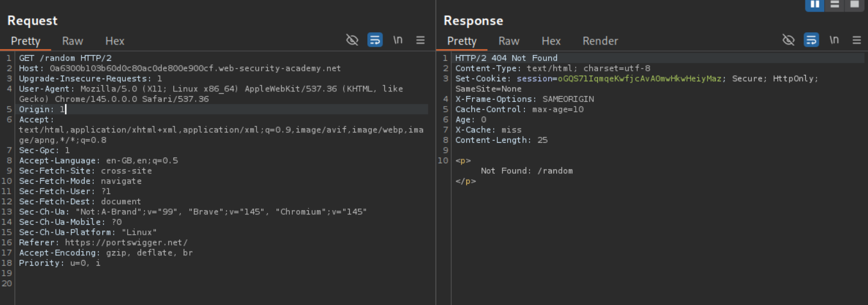Open the Response Hex tab
The width and height of the screenshot is (868, 305).
551,41
